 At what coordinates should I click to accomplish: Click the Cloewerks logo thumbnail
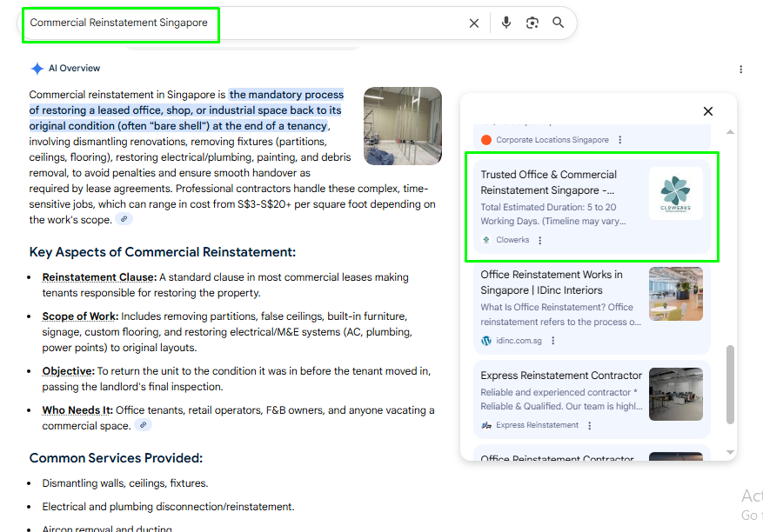pyautogui.click(x=675, y=193)
